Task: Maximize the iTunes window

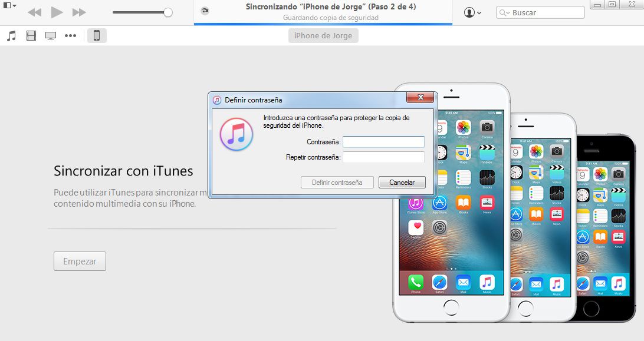Action: [x=612, y=5]
